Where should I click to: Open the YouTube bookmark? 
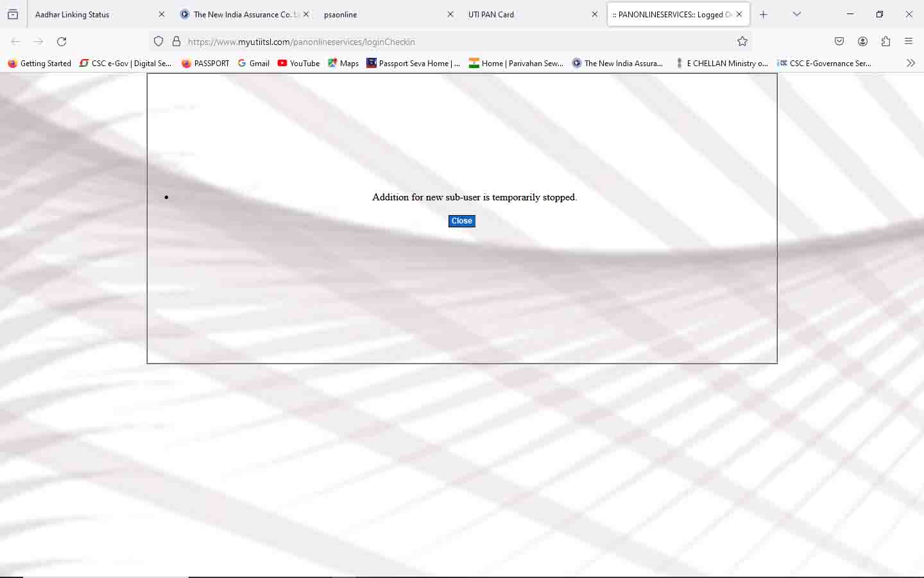(x=298, y=63)
